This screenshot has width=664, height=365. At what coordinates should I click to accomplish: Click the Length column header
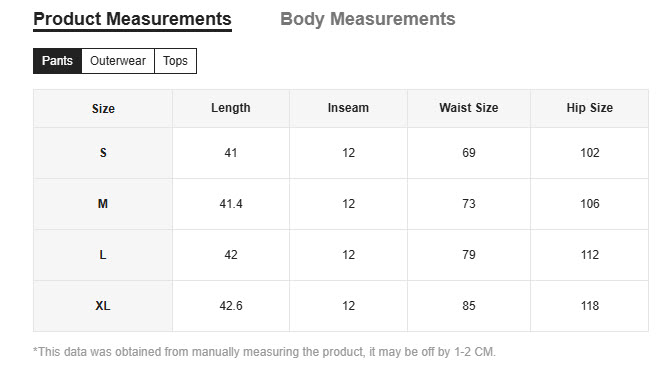[x=231, y=108]
